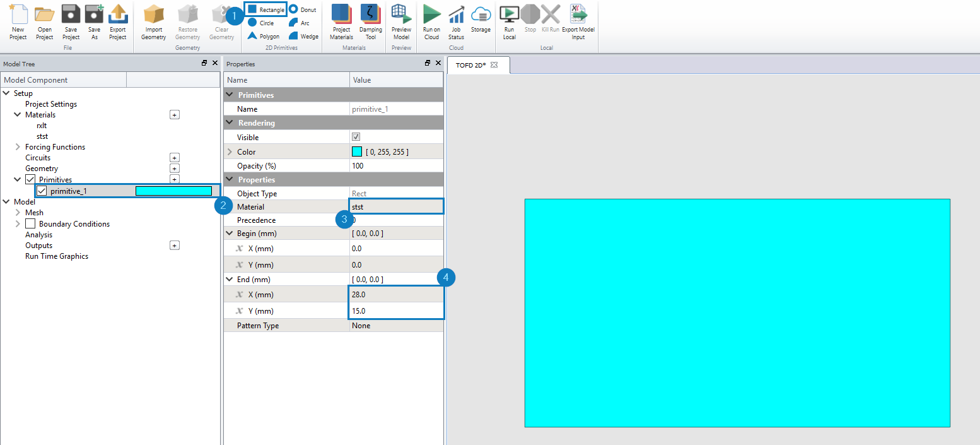Viewport: 980px width, 445px height.
Task: Expand the Mesh tree node
Action: [18, 213]
